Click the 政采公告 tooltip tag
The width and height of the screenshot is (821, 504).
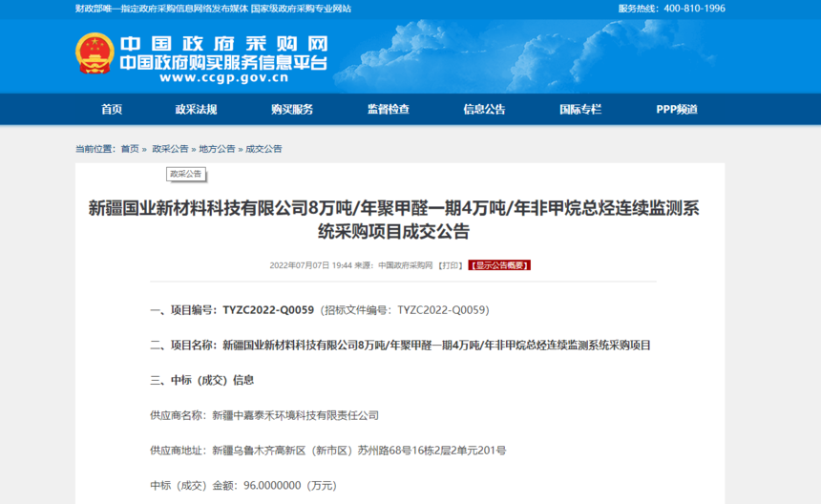(186, 174)
